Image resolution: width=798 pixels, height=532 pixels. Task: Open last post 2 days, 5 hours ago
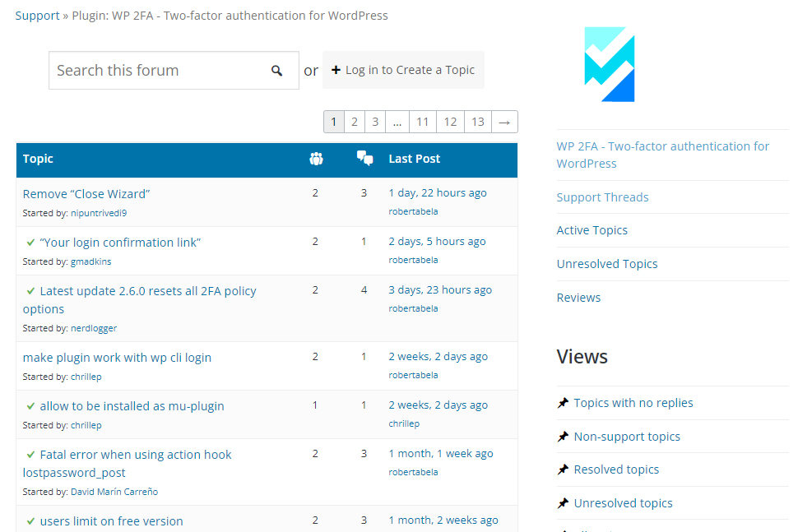click(x=437, y=242)
